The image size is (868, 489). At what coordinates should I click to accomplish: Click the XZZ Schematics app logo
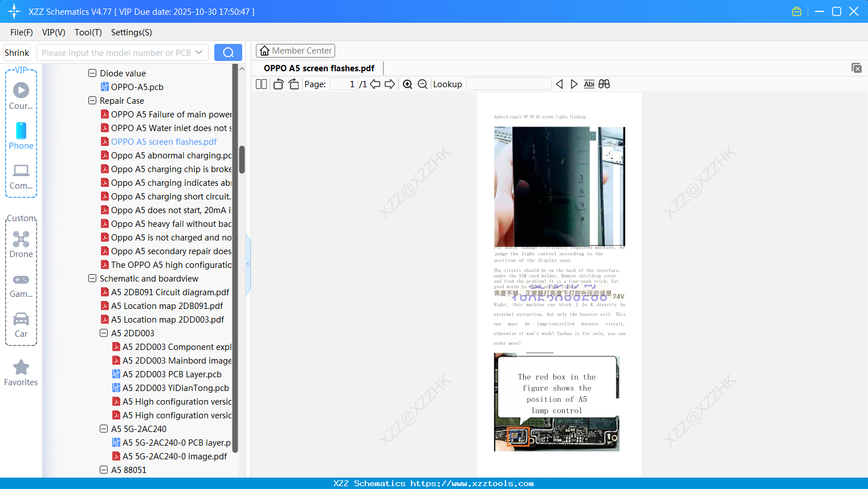[14, 11]
